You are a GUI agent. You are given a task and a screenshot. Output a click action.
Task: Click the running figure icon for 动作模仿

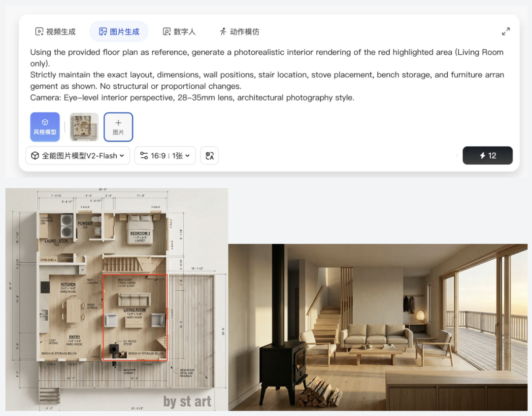[x=223, y=32]
